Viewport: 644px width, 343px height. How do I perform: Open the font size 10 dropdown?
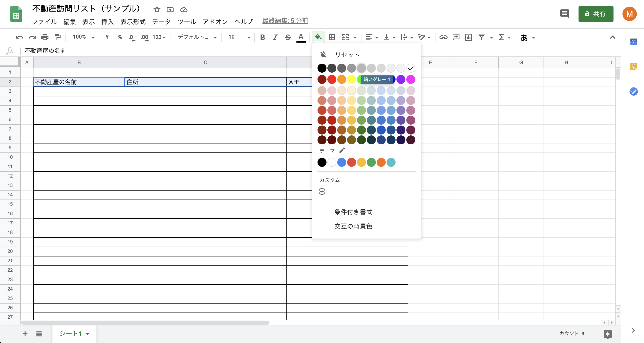pyautogui.click(x=239, y=37)
